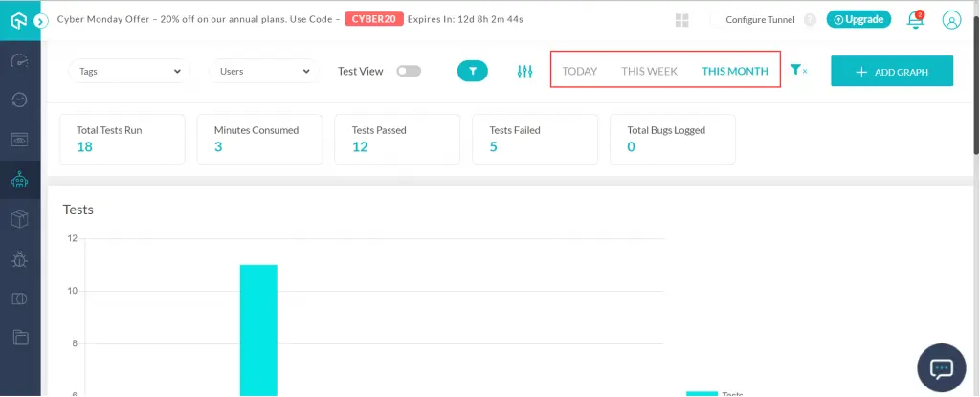The image size is (980, 397).
Task: Click the ADD GRAPH button
Action: pyautogui.click(x=891, y=72)
